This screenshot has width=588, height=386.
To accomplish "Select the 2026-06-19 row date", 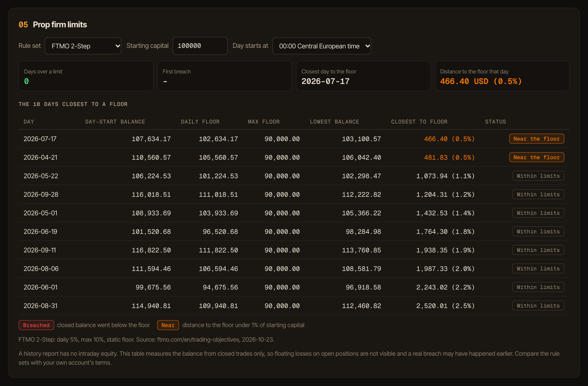I will click(40, 232).
